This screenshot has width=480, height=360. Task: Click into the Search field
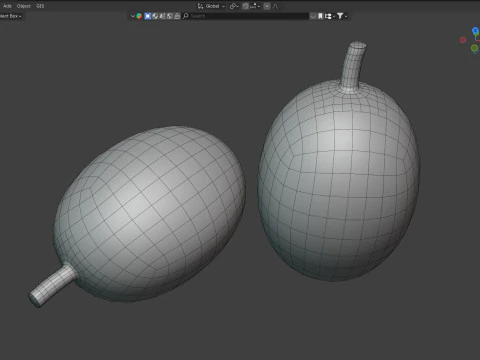click(245, 16)
